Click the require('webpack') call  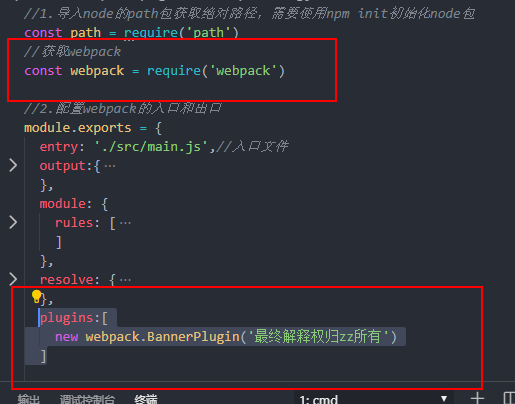coord(216,71)
